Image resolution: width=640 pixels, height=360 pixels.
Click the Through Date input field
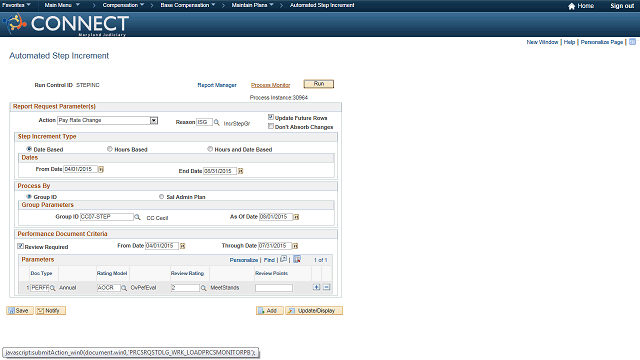point(275,246)
